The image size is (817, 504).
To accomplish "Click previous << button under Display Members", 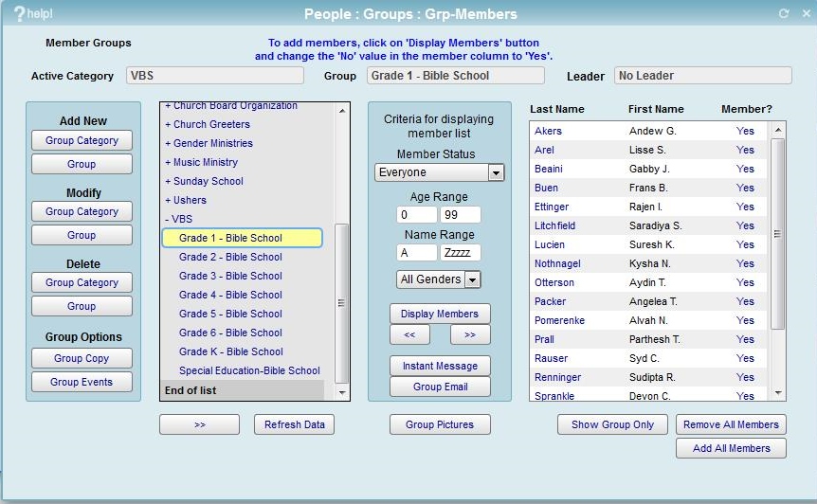I will pyautogui.click(x=409, y=334).
